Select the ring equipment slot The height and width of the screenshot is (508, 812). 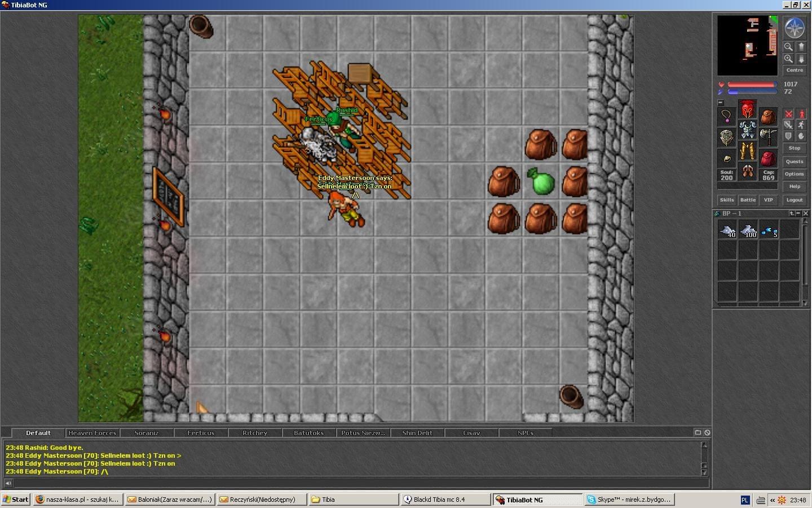tap(727, 159)
